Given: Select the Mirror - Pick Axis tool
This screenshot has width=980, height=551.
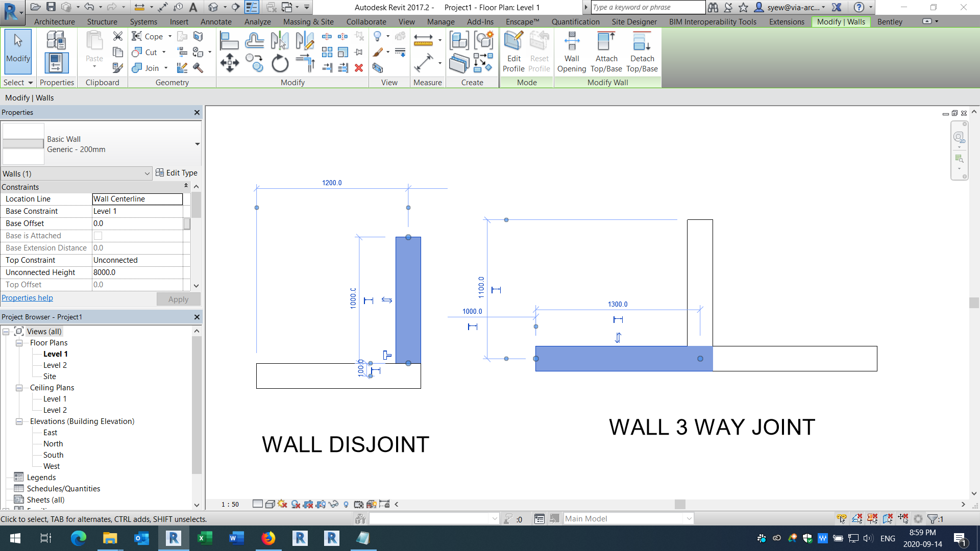Looking at the screenshot, I should pyautogui.click(x=279, y=40).
